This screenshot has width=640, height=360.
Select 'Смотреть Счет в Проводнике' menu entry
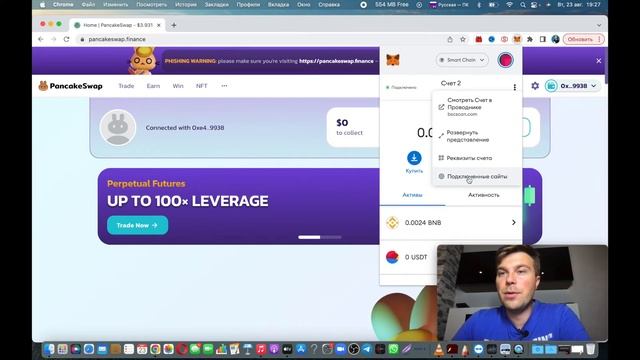tap(476, 107)
